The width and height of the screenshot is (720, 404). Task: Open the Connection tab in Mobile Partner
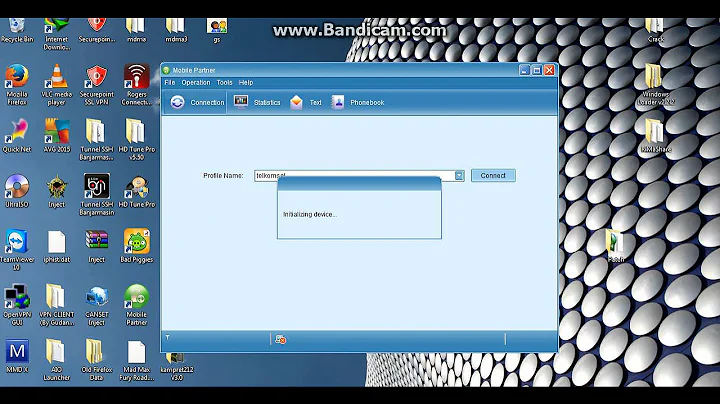197,102
